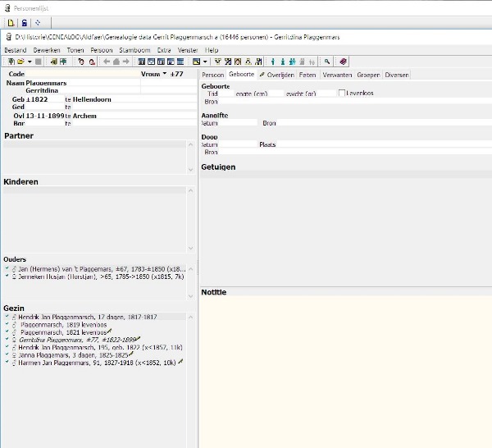Viewport: 492px width, 448px height.
Task: Click the save disk icon in title strip
Action: point(24,23)
